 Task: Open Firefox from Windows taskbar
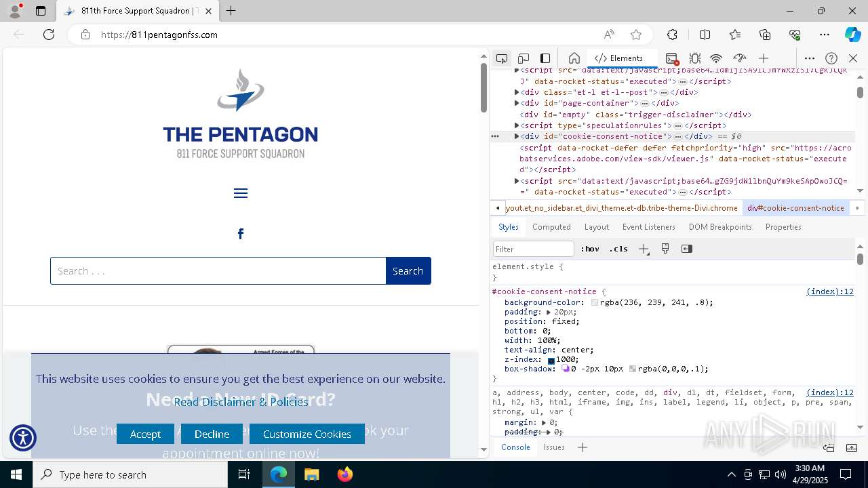pyautogui.click(x=345, y=474)
